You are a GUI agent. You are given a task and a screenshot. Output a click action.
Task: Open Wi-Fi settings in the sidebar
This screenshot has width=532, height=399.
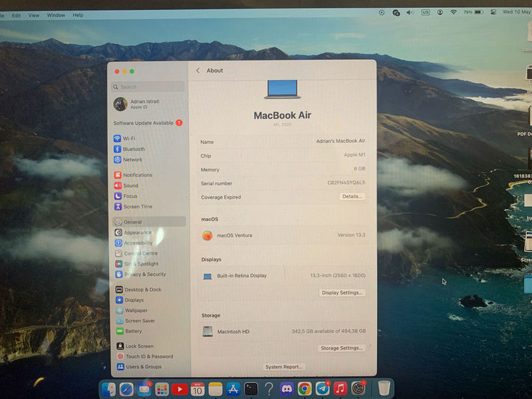click(128, 138)
